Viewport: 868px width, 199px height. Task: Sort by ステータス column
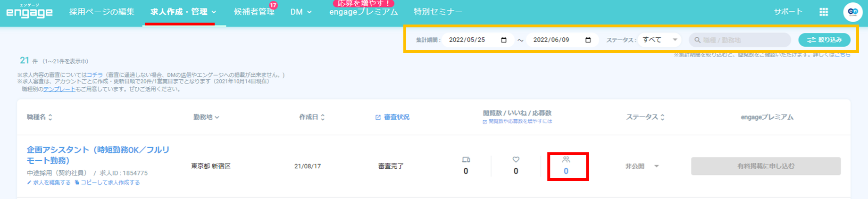pyautogui.click(x=645, y=117)
